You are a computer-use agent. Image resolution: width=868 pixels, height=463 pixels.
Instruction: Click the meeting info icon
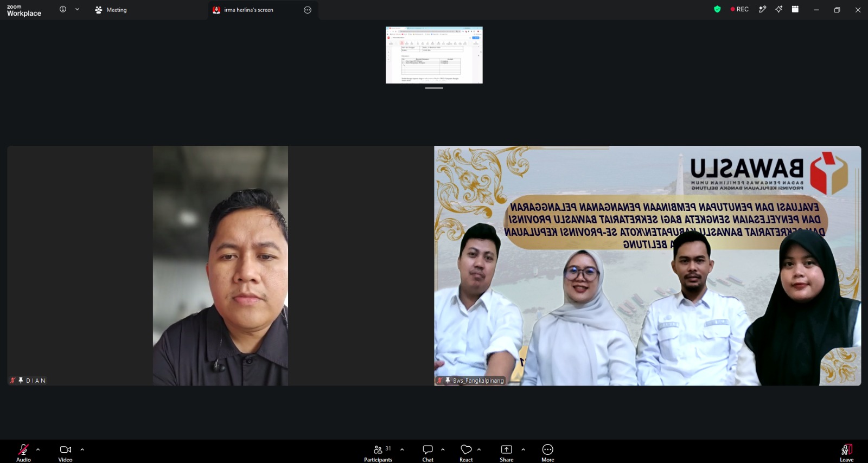[63, 9]
